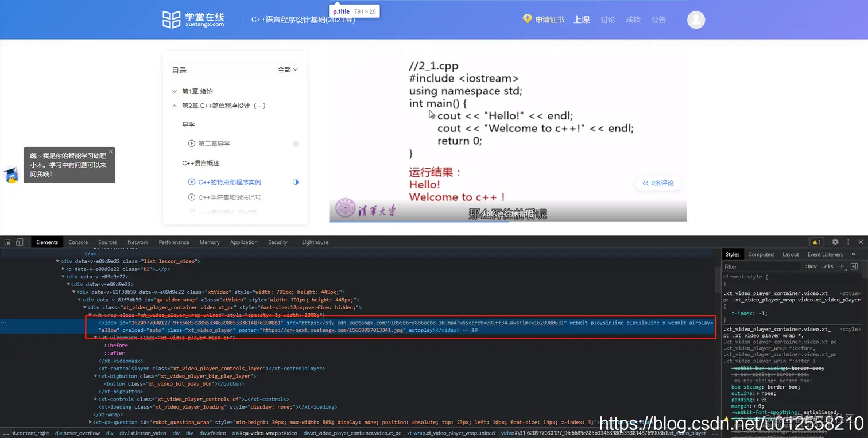Viewport: 868px width, 438px height.
Task: Switch to the Console tab
Action: pyautogui.click(x=78, y=242)
